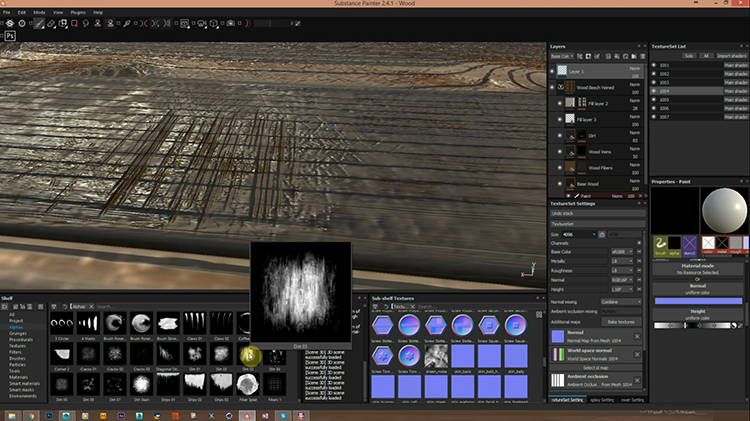
Task: Open Base Color sRGB8 format dropdown
Action: pos(622,252)
